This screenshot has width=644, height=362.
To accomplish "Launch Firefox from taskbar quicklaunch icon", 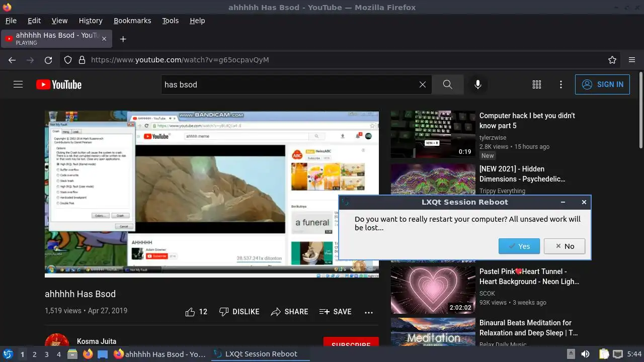I will pos(88,354).
